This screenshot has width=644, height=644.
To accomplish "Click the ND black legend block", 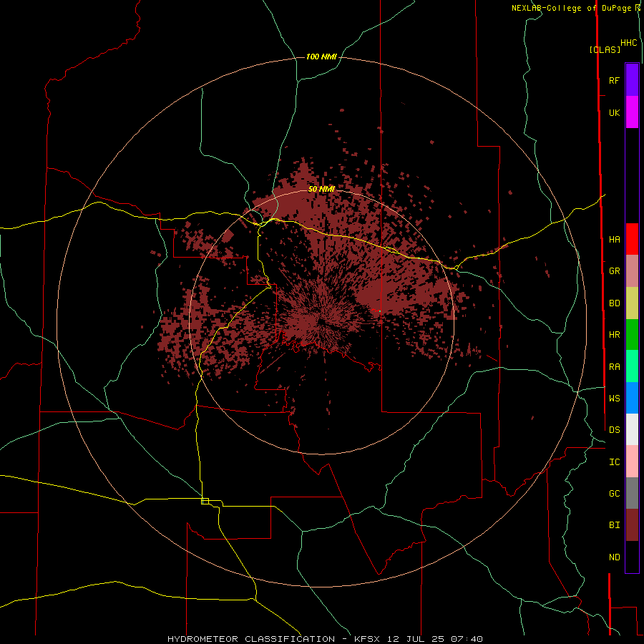I will click(632, 557).
